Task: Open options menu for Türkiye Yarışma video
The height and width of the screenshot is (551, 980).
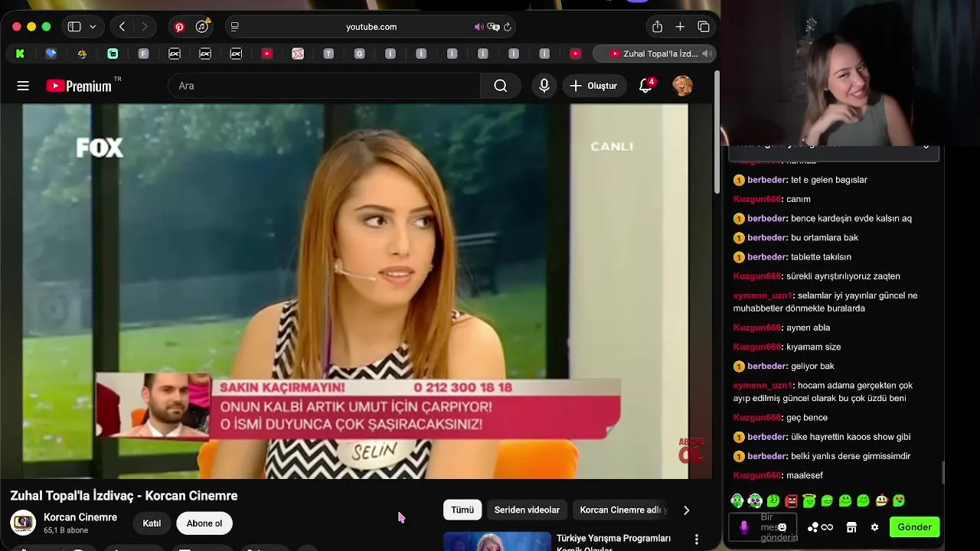Action: [696, 540]
